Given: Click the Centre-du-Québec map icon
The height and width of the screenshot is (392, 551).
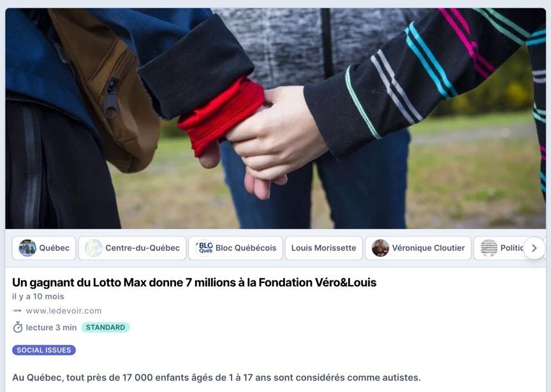Looking at the screenshot, I should [x=94, y=248].
